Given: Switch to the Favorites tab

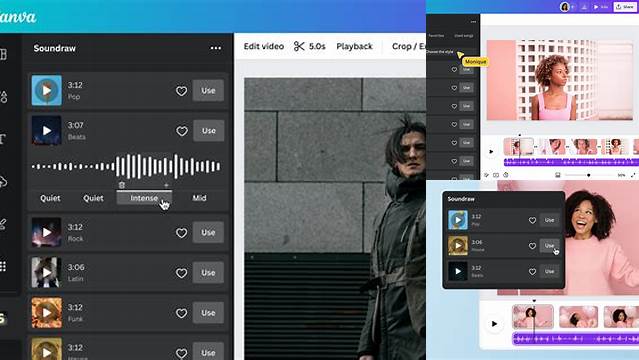Looking at the screenshot, I should [436, 36].
